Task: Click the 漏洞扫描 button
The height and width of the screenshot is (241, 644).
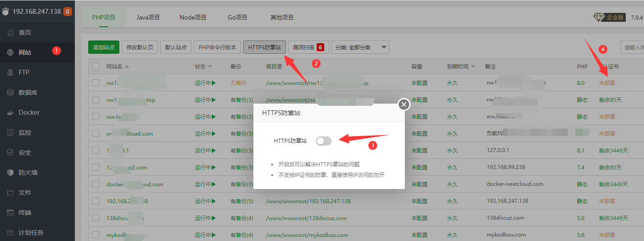Action: click(308, 47)
